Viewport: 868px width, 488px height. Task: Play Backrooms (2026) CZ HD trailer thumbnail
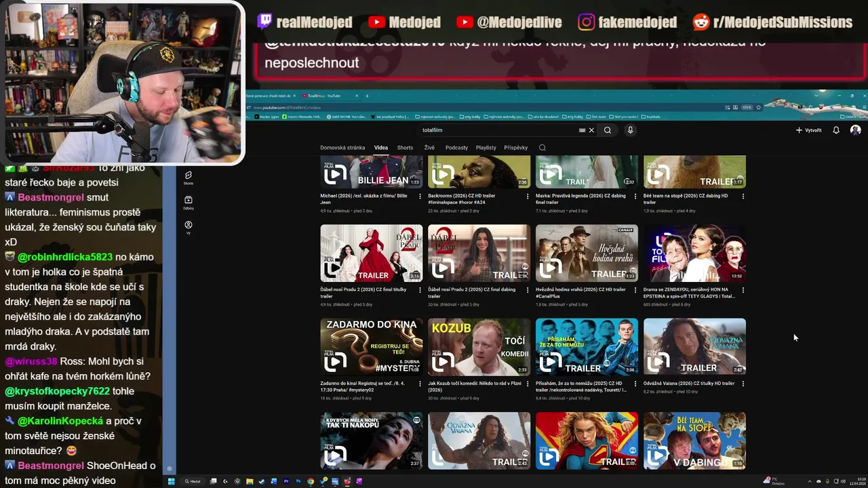click(479, 171)
